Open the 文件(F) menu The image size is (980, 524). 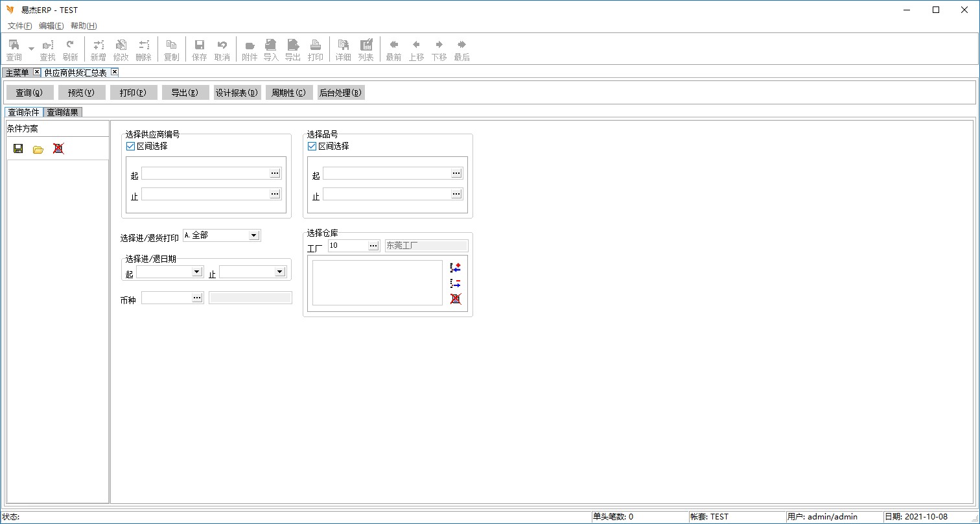coord(19,26)
